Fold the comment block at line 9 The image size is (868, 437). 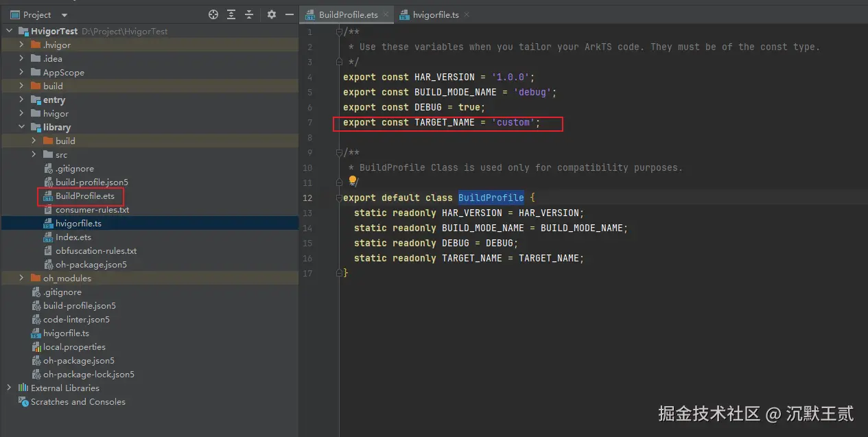339,152
